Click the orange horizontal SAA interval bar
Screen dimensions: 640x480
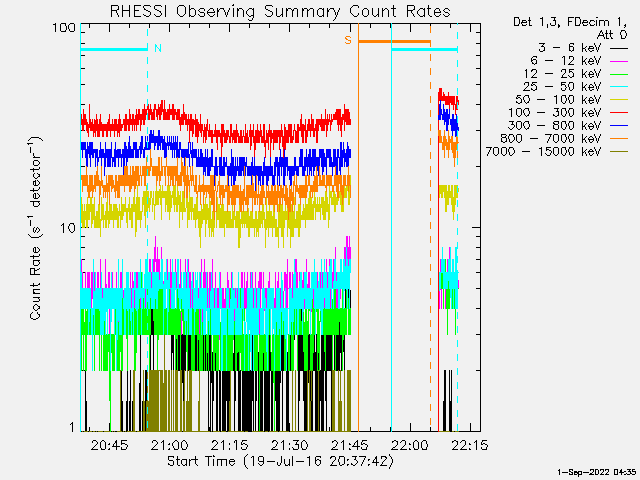coord(394,41)
